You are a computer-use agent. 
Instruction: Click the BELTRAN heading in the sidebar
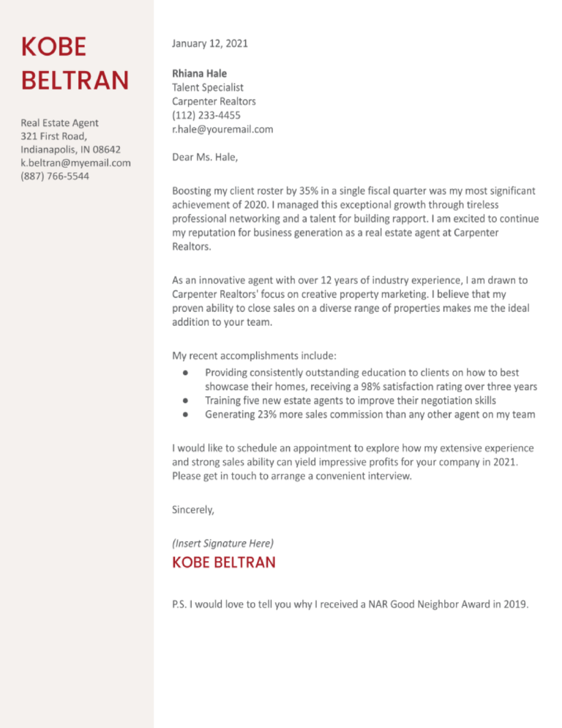(x=75, y=81)
